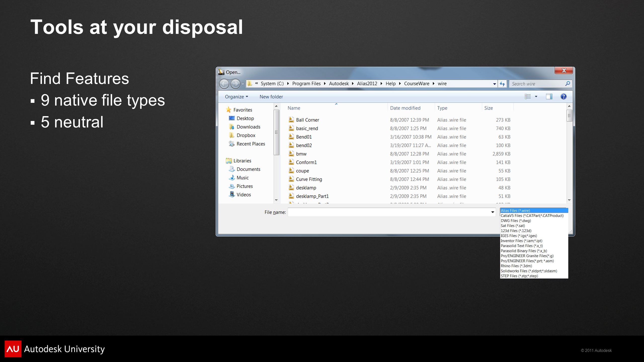Select the Conform1 file icon
644x362 pixels.
click(291, 162)
